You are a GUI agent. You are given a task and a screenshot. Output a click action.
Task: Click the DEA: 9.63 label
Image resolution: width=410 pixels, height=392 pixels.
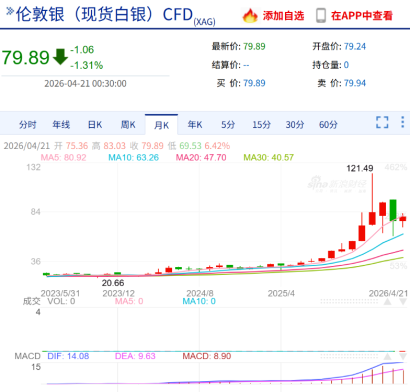coord(135,356)
